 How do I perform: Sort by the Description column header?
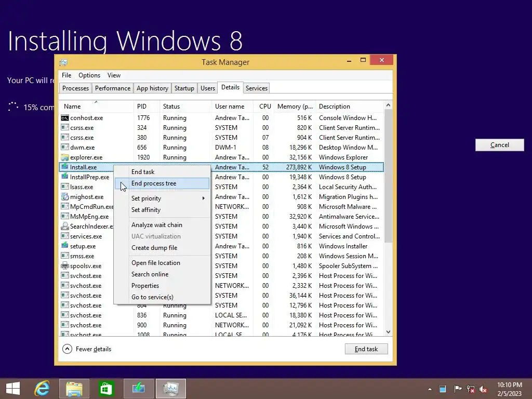click(x=350, y=106)
